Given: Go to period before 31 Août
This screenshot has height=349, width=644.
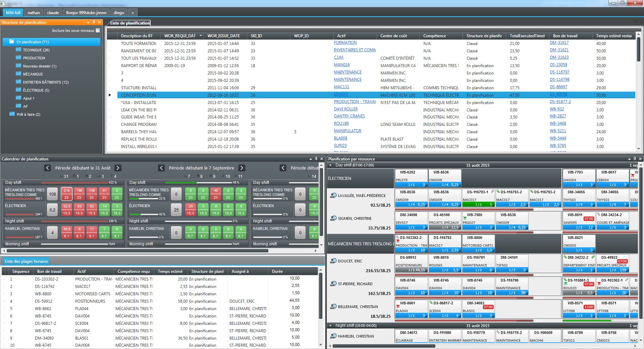Looking at the screenshot, I should click(x=48, y=168).
